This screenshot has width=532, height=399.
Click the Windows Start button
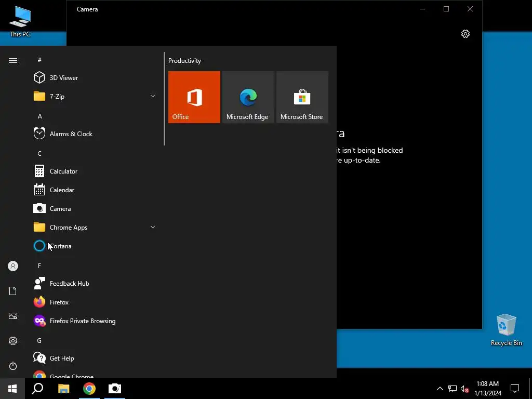coord(12,389)
